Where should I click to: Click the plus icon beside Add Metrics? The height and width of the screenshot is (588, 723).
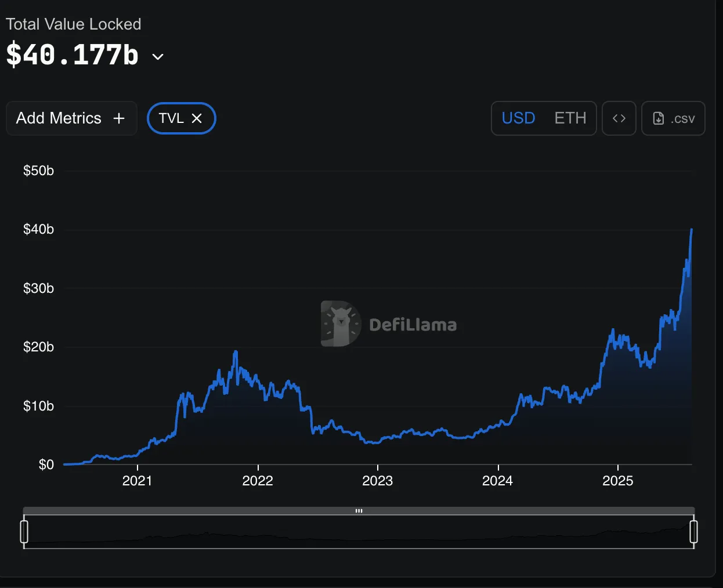pyautogui.click(x=119, y=118)
